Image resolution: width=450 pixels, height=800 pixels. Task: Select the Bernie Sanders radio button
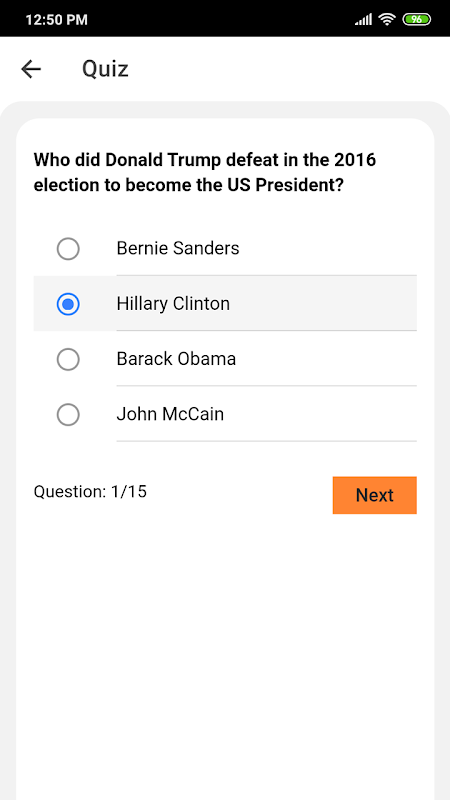point(68,249)
